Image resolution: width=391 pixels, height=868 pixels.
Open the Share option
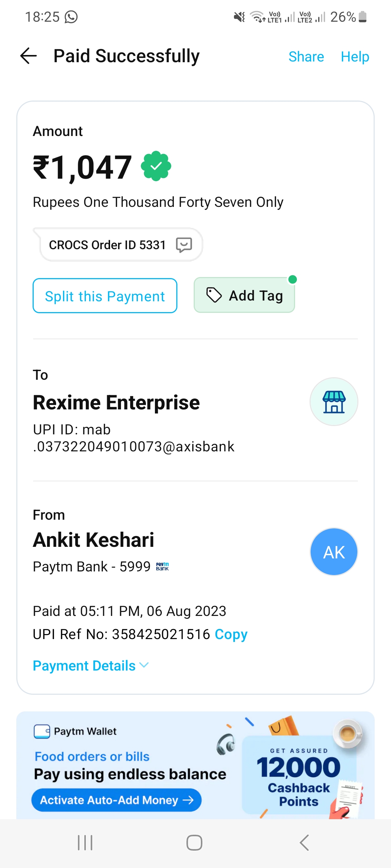[306, 57]
